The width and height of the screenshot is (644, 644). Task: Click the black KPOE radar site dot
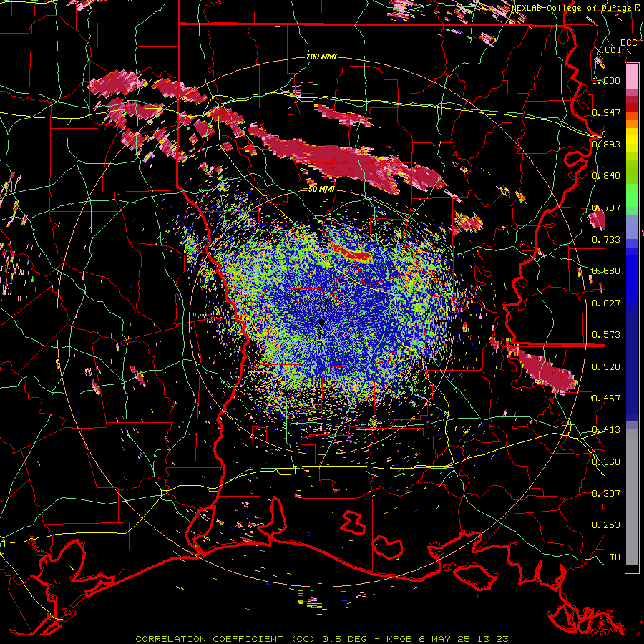[x=322, y=322]
